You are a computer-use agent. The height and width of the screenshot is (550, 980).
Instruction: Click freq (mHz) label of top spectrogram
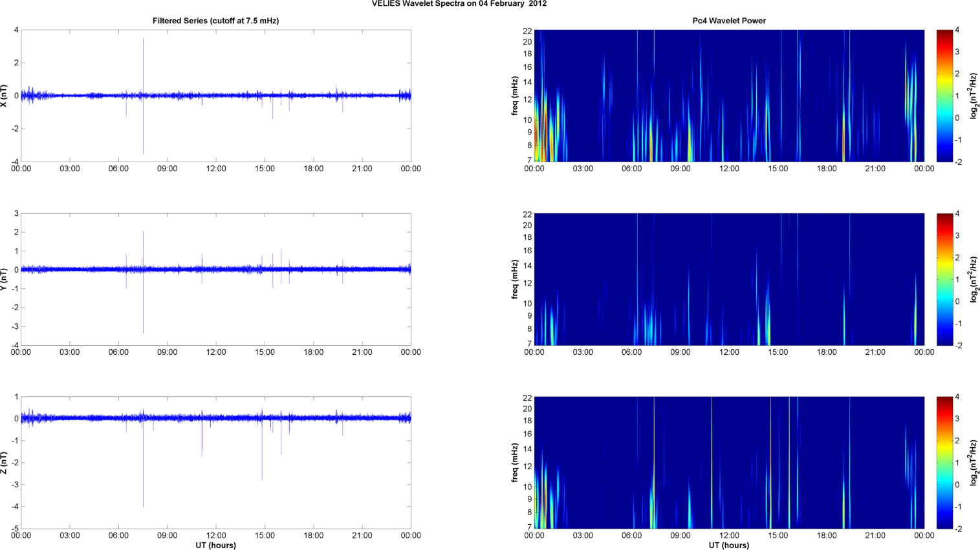pyautogui.click(x=515, y=96)
